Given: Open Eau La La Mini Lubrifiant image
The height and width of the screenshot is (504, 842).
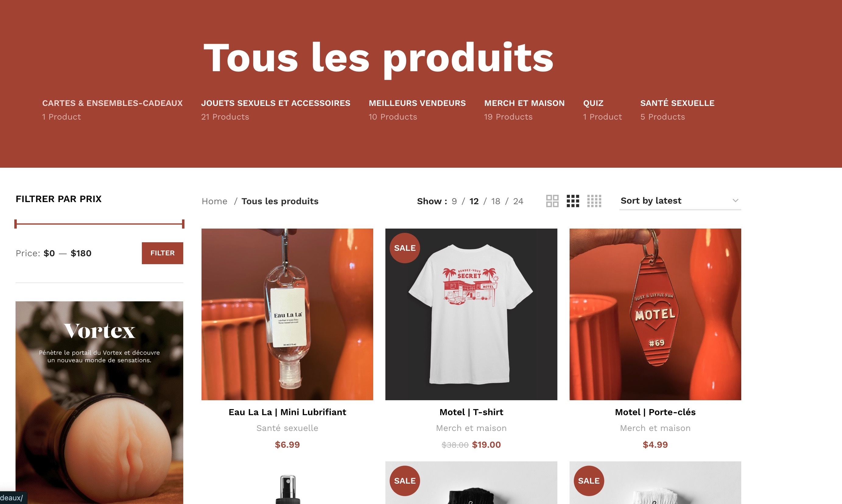Looking at the screenshot, I should (287, 314).
